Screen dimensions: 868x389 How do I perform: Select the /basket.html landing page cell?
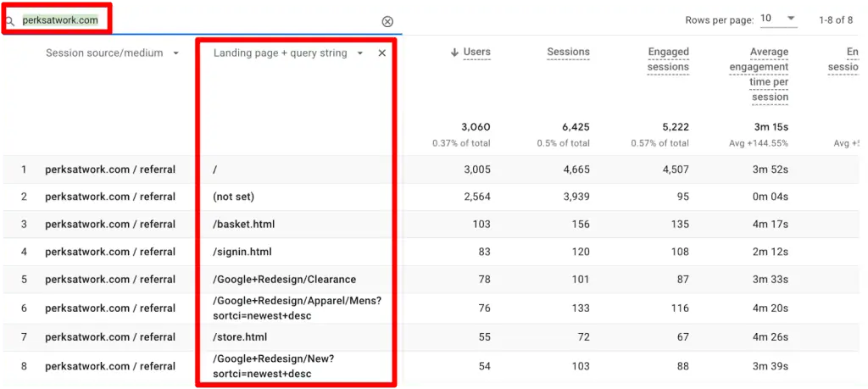pos(243,225)
